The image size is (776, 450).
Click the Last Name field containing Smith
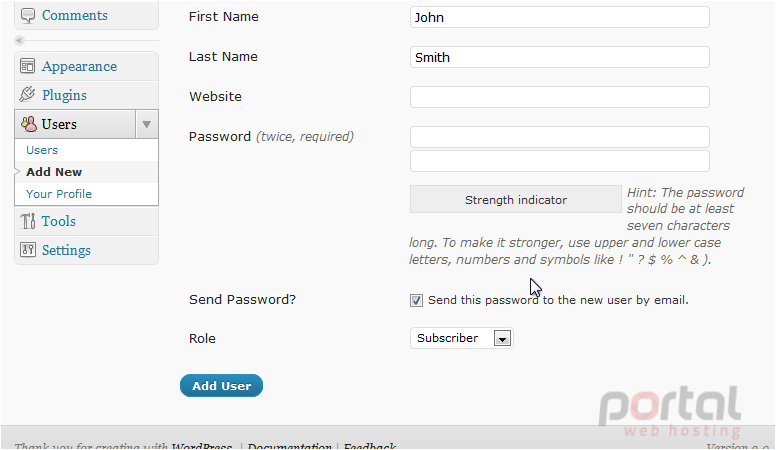coord(560,57)
